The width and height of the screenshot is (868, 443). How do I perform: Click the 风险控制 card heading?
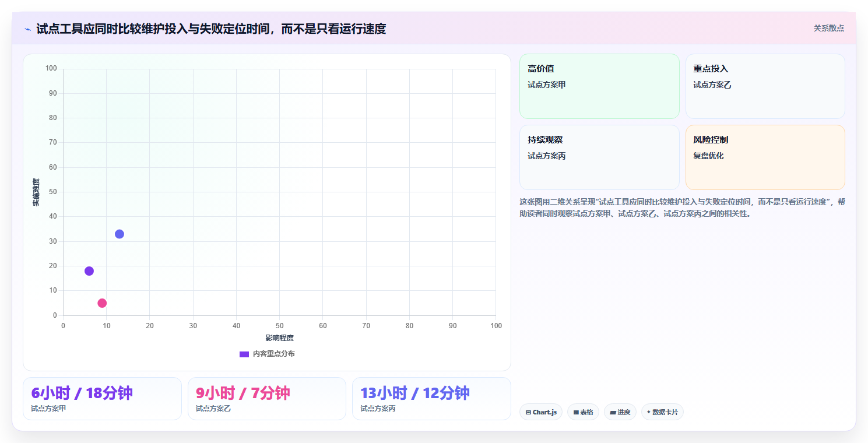pyautogui.click(x=711, y=140)
